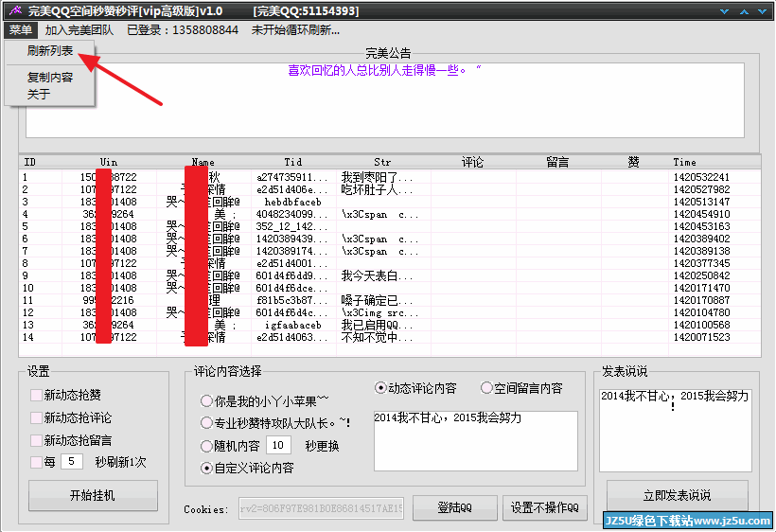The width and height of the screenshot is (776, 532).
Task: Select row with Tid e2d51d4001...
Action: click(390, 263)
